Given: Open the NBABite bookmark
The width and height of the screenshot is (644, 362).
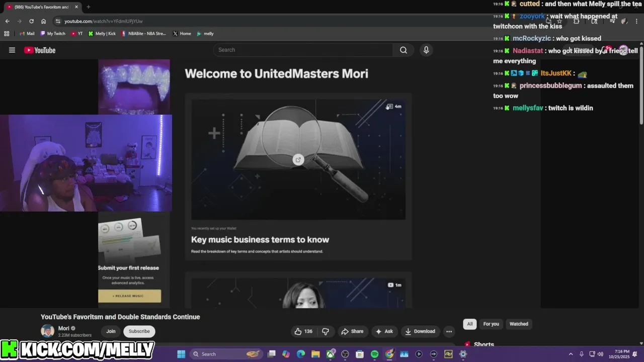Looking at the screenshot, I should [143, 34].
